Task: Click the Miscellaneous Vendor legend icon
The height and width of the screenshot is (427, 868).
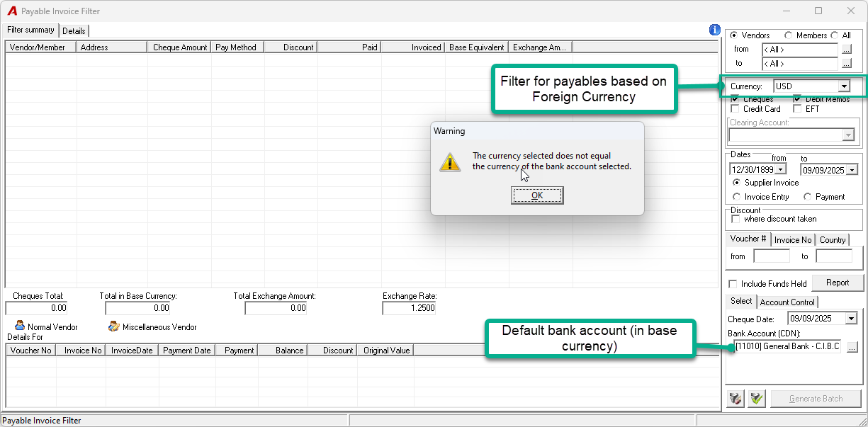Action: point(113,326)
